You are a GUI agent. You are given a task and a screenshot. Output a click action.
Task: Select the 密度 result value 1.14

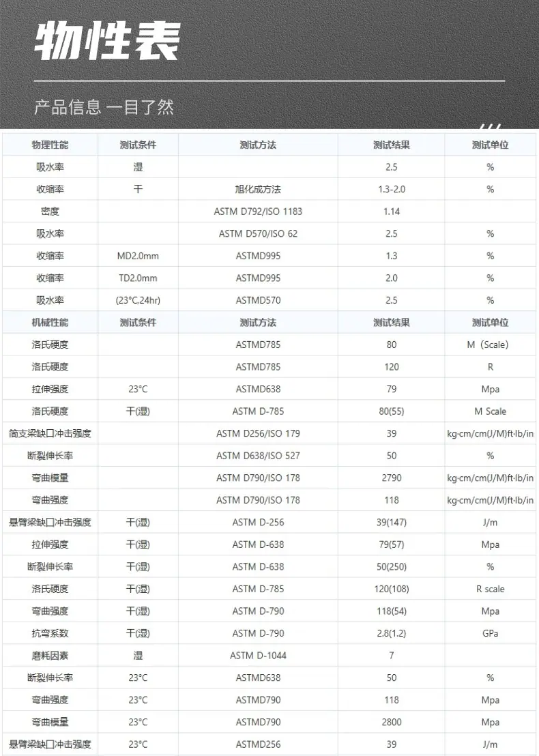click(x=392, y=212)
